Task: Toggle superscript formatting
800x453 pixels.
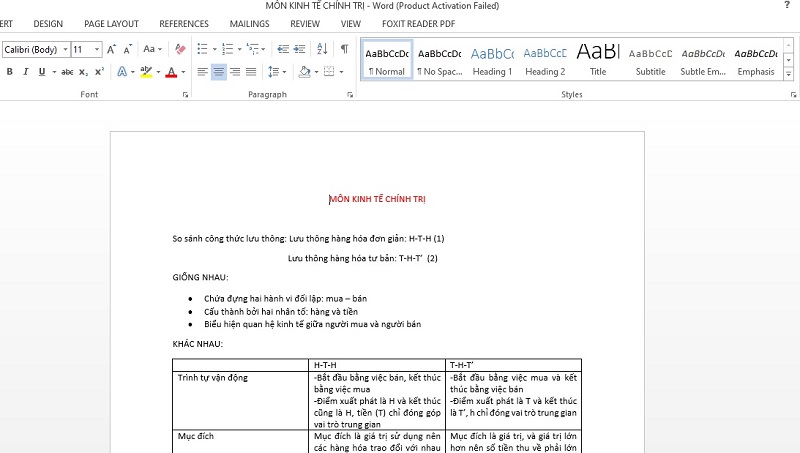Action: pos(99,72)
